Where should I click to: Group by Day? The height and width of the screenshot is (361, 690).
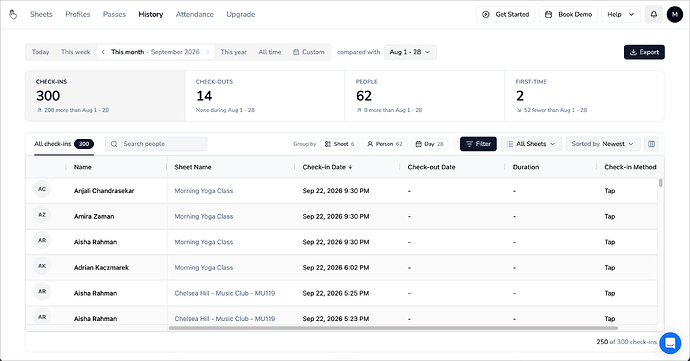(x=429, y=144)
